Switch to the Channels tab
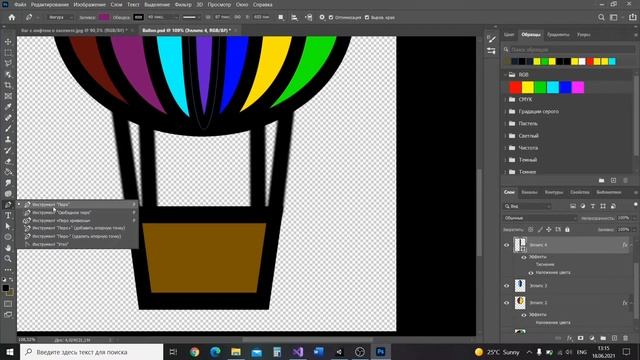 point(529,192)
